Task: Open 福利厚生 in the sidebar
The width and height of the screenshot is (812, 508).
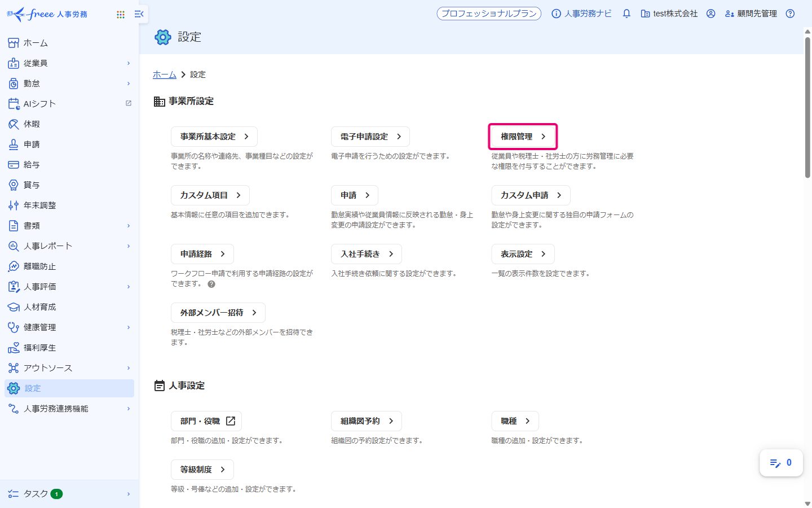Action: click(x=69, y=348)
